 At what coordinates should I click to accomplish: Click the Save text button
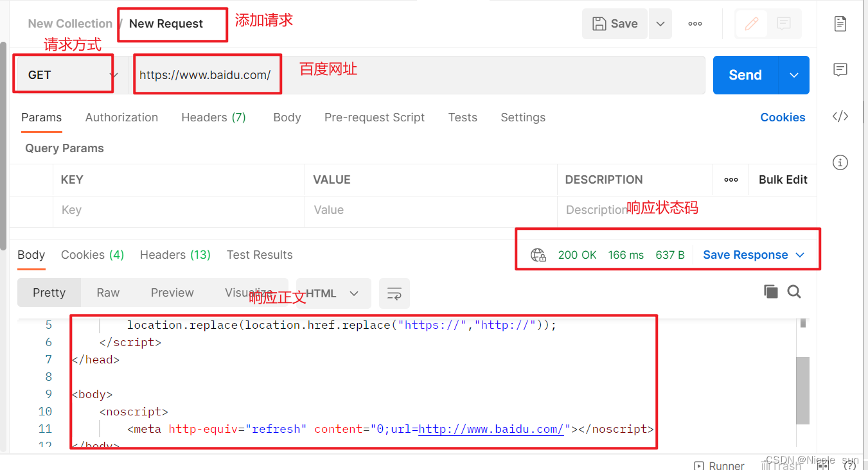point(624,24)
